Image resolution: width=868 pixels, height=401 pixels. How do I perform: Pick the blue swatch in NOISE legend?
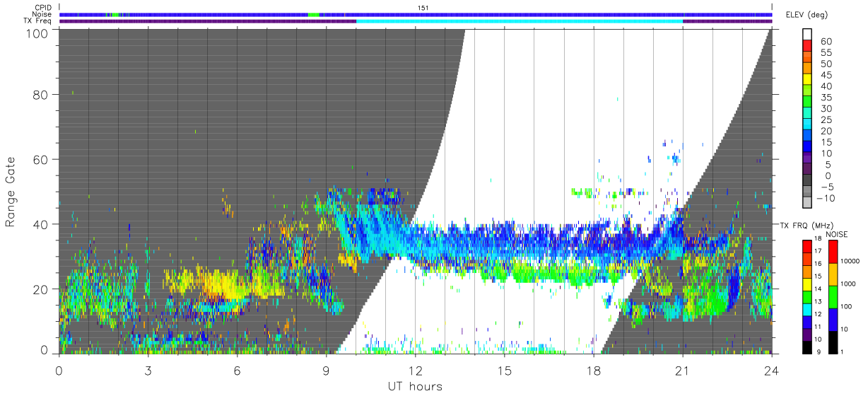coord(833,320)
